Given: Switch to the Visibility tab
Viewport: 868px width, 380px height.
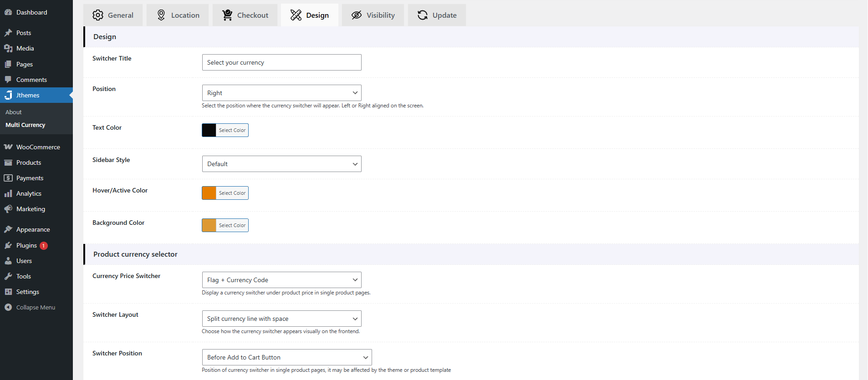Looking at the screenshot, I should [373, 15].
